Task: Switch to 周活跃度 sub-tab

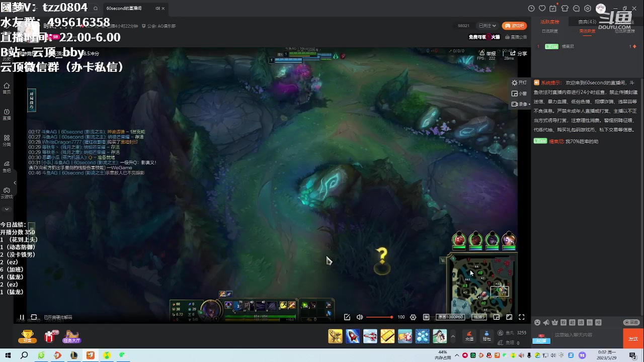Action: (587, 31)
